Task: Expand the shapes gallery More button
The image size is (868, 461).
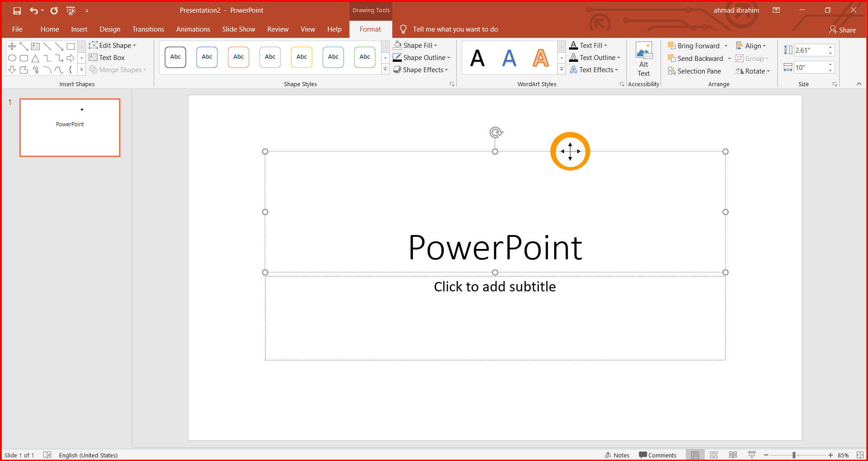Action: (82, 70)
